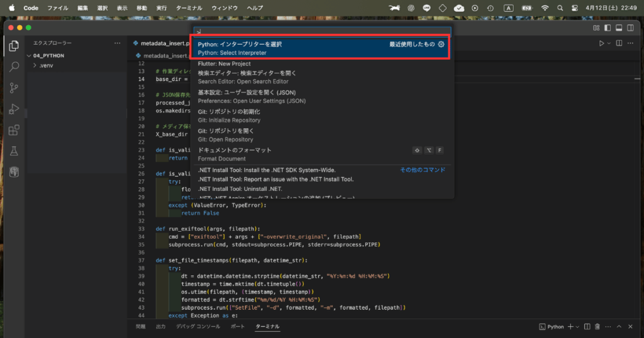Choose Search Editor: Open Search Editor

(x=323, y=77)
